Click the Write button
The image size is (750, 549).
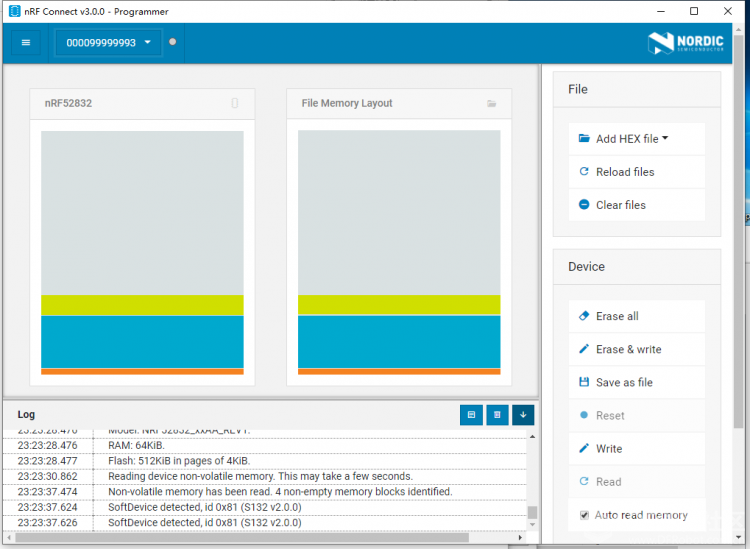[x=637, y=449]
